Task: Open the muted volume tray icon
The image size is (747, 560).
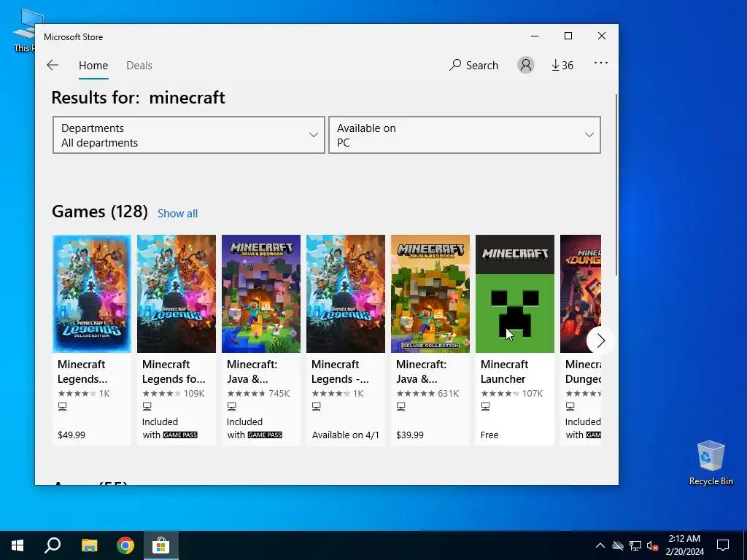Action: point(652,545)
